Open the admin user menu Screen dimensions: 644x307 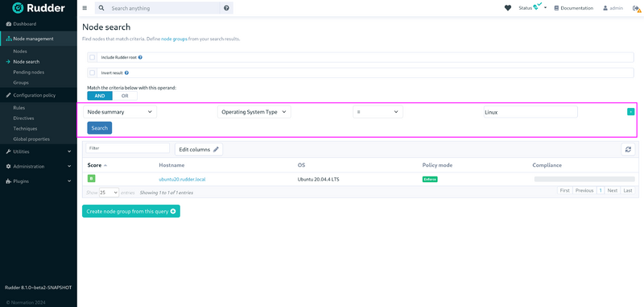tap(613, 8)
